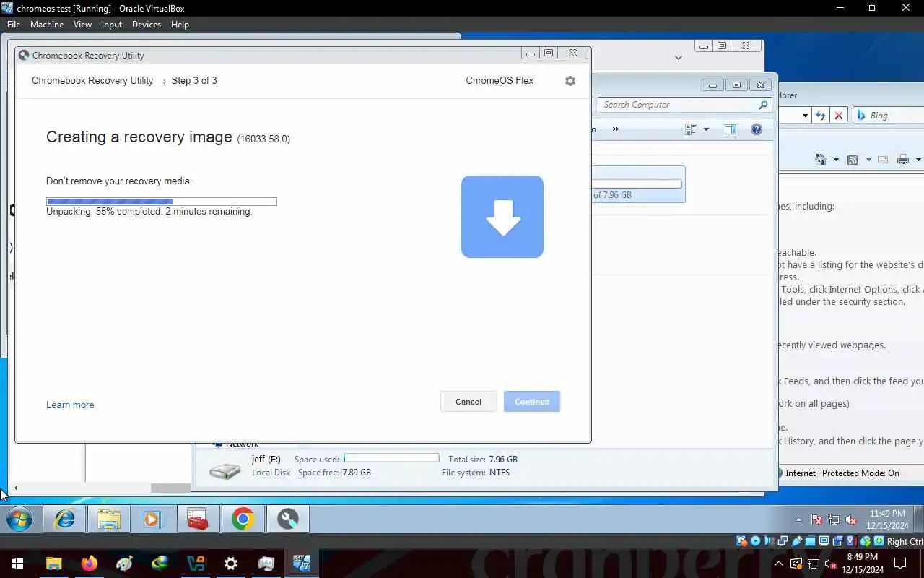
Task: Open Internet Explorer from Windows 7 taskbar
Action: 65,519
